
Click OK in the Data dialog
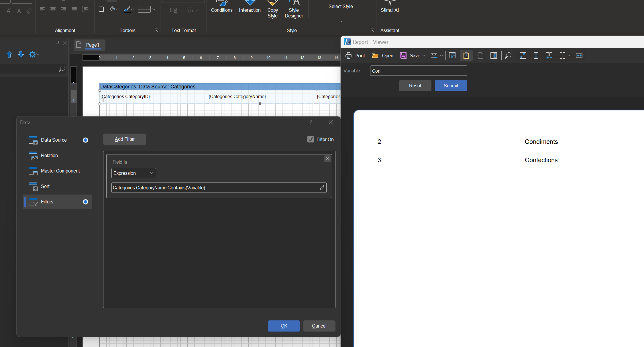tap(284, 326)
